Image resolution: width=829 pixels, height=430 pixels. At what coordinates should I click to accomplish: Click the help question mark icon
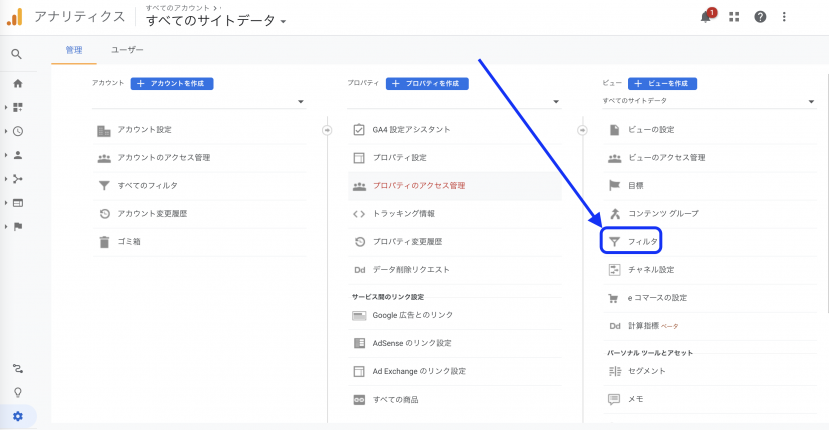tap(760, 17)
